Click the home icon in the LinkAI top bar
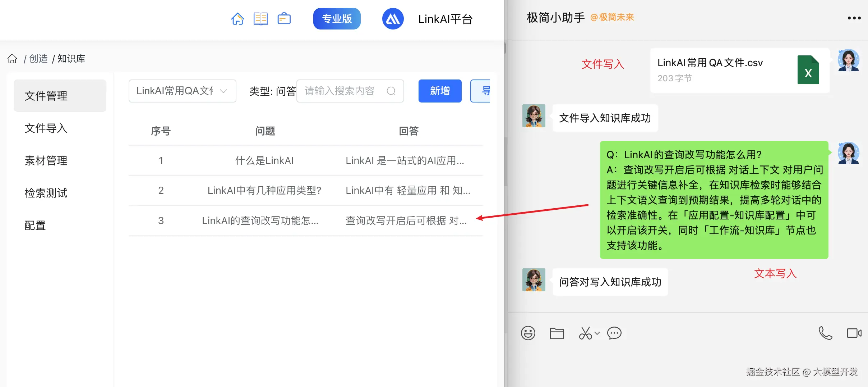868x387 pixels. click(237, 19)
